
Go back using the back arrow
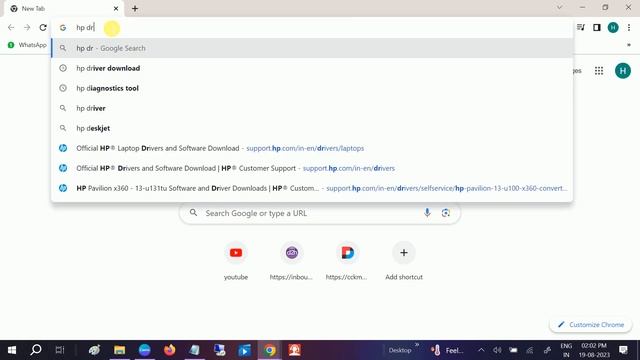[x=11, y=27]
